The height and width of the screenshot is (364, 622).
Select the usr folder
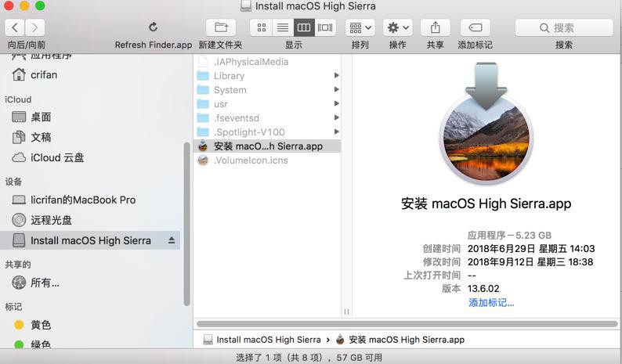point(267,104)
